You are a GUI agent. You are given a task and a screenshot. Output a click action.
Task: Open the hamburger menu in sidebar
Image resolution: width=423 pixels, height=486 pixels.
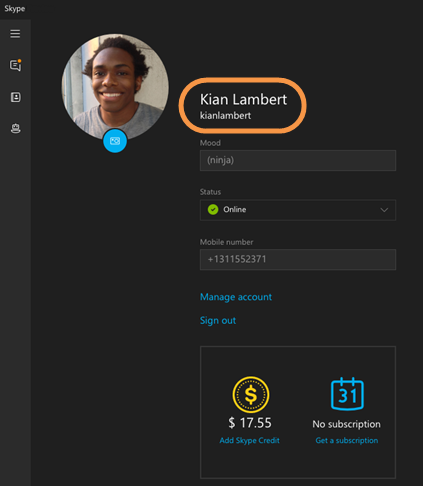(x=15, y=34)
